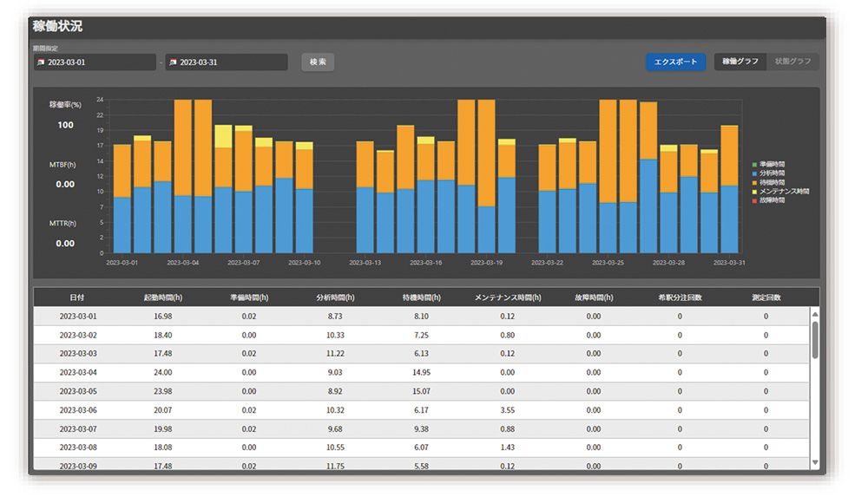Click the table scrollbar up arrow

click(814, 315)
